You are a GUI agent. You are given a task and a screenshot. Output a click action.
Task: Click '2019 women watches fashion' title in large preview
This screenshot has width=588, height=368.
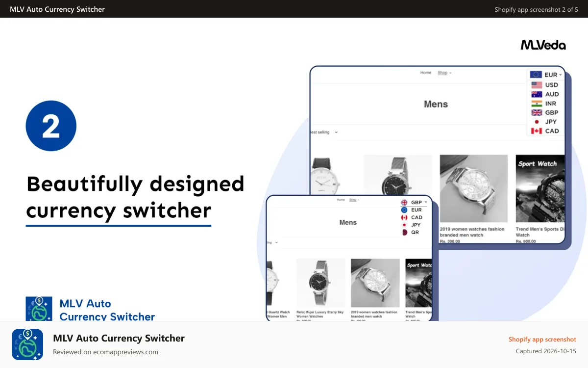click(472, 232)
